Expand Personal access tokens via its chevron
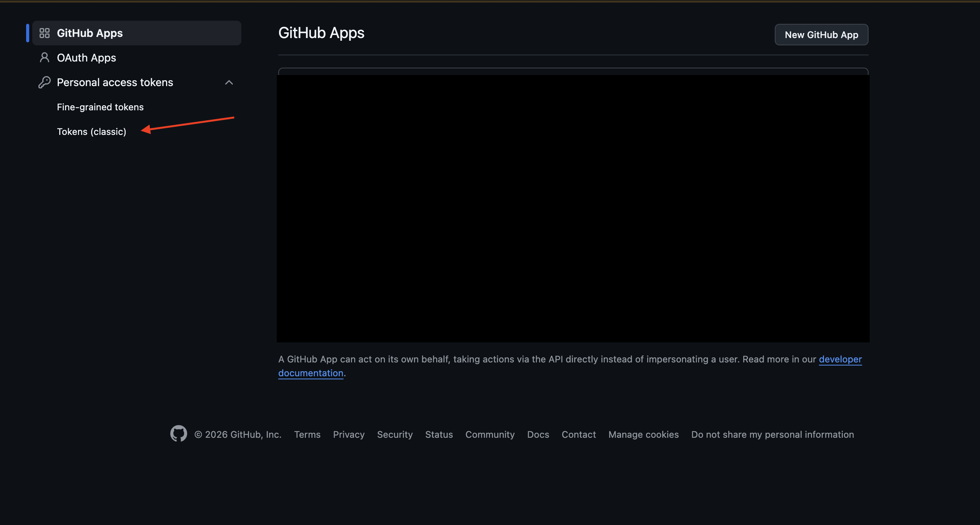The width and height of the screenshot is (980, 525). 229,82
